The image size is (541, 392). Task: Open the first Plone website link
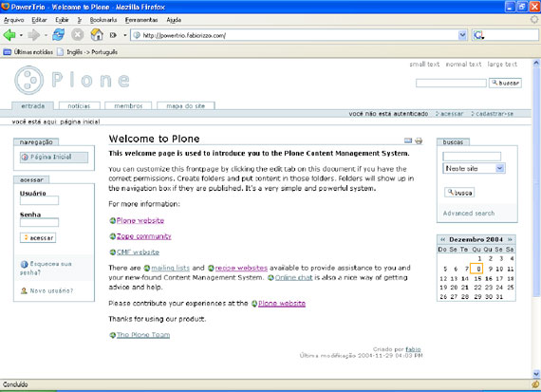pos(140,220)
